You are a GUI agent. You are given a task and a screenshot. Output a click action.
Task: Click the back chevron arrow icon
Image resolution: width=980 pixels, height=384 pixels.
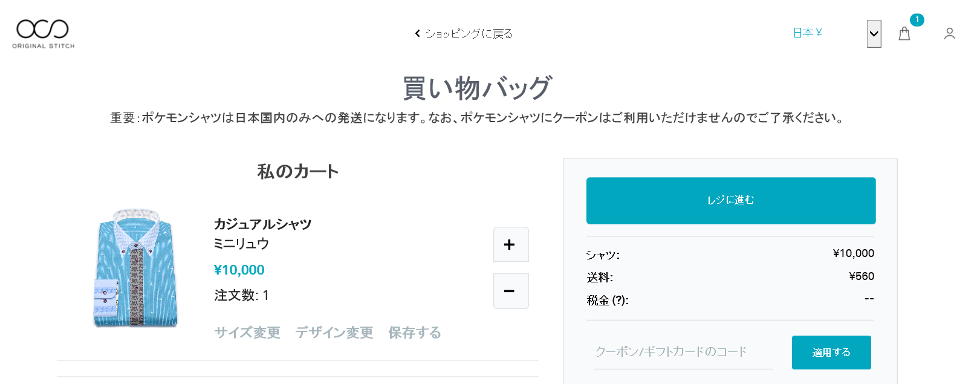417,34
